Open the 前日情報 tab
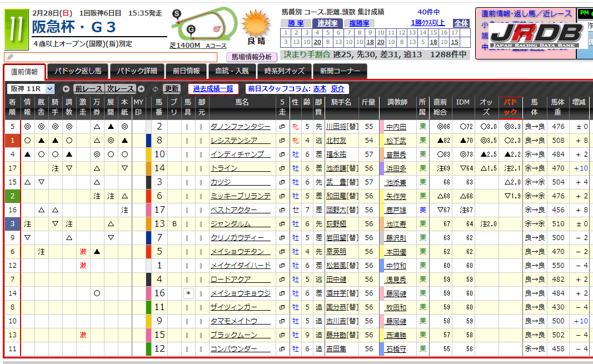 (x=186, y=71)
